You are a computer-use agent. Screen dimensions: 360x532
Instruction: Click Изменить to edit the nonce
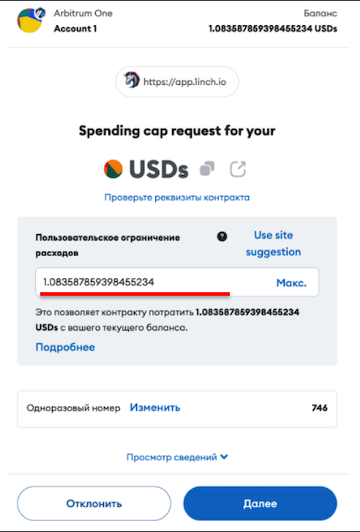point(155,407)
